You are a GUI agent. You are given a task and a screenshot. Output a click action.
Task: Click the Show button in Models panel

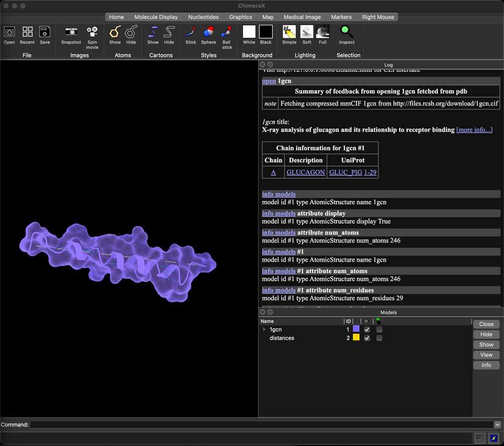point(486,345)
